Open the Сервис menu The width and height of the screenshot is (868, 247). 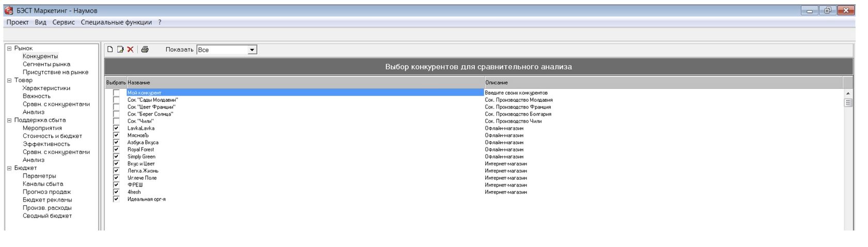pyautogui.click(x=64, y=22)
